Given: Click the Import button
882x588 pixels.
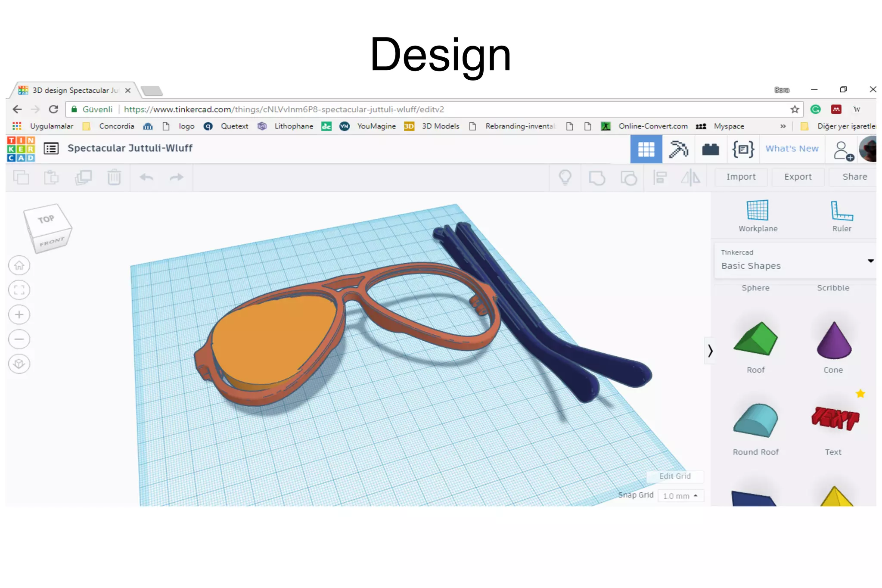Looking at the screenshot, I should click(741, 177).
